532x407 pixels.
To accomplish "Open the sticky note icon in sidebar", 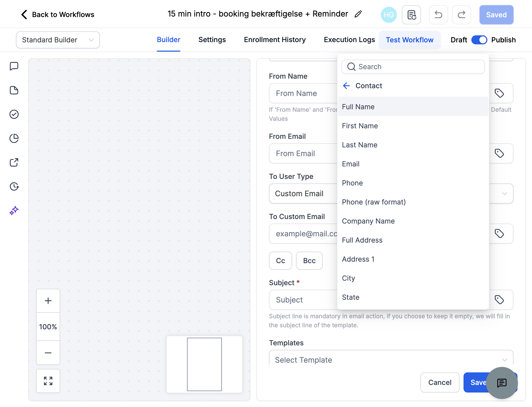I will [14, 90].
